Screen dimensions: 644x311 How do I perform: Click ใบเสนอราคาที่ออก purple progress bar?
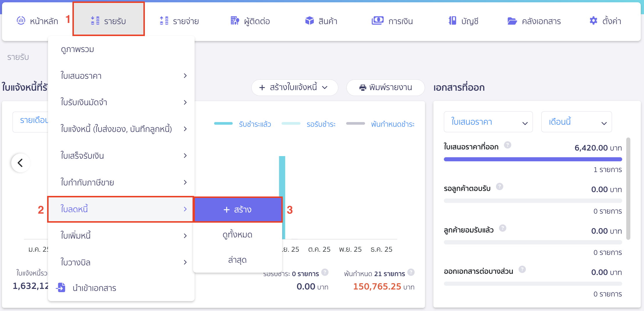pyautogui.click(x=533, y=159)
